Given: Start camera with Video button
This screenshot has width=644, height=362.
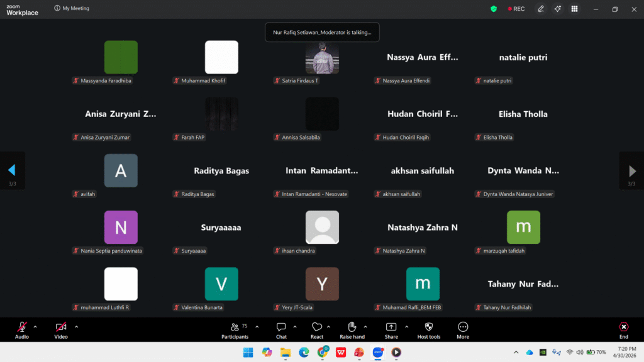Looking at the screenshot, I should click(61, 330).
